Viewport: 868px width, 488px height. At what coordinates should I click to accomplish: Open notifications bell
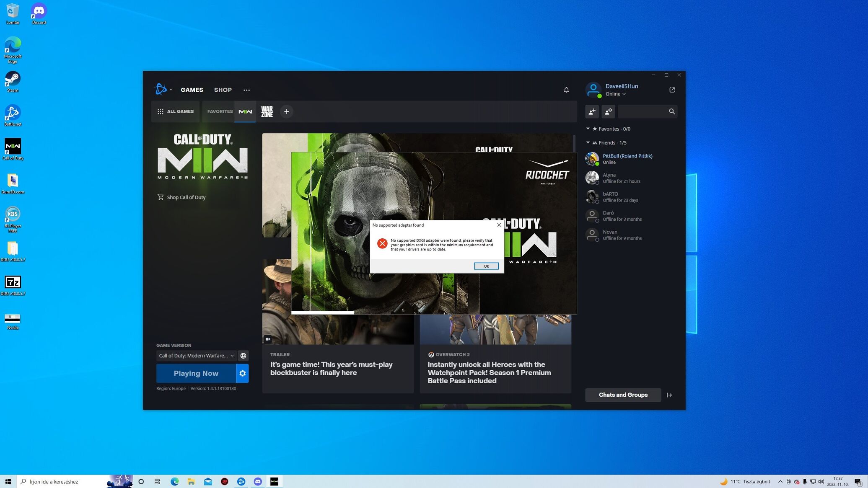(566, 90)
